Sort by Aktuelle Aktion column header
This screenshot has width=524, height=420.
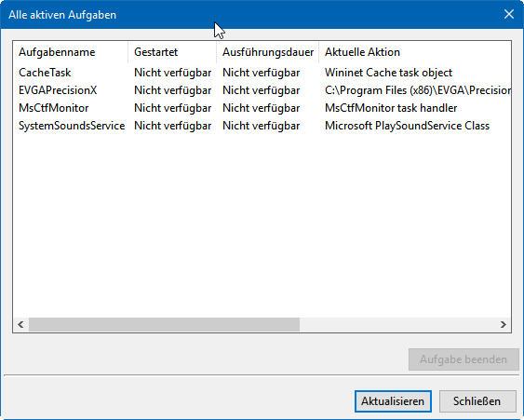coord(415,52)
